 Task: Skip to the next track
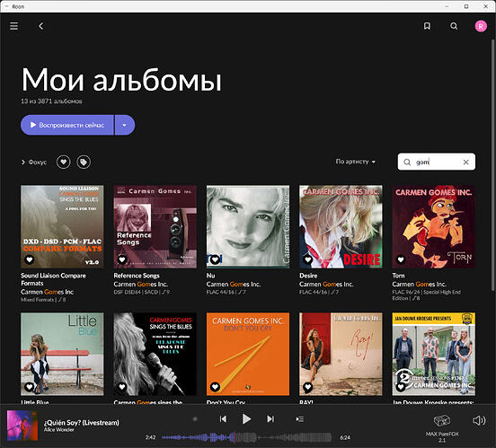coord(270,419)
